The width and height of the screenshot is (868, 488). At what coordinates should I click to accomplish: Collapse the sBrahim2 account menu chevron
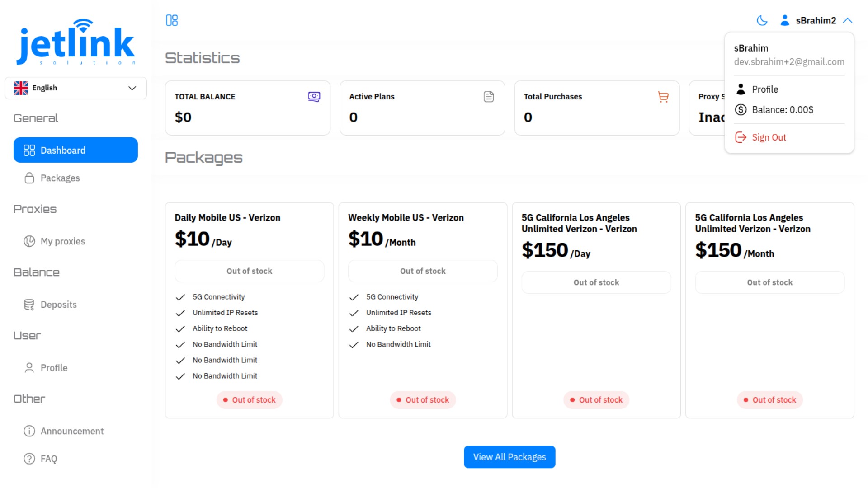coord(848,20)
